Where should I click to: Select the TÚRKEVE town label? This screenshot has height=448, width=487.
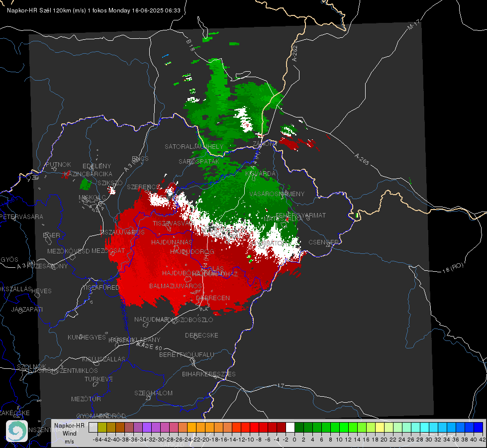[99, 379]
